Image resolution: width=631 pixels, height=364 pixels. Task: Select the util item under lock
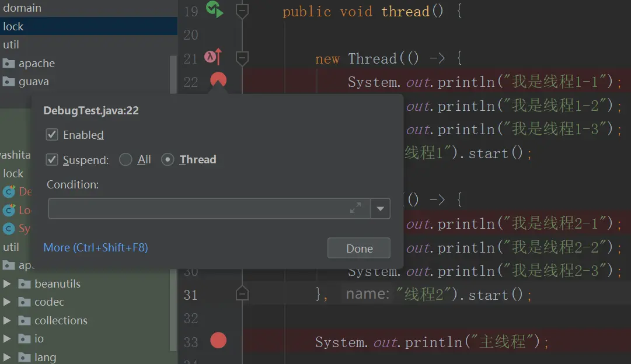[11, 44]
